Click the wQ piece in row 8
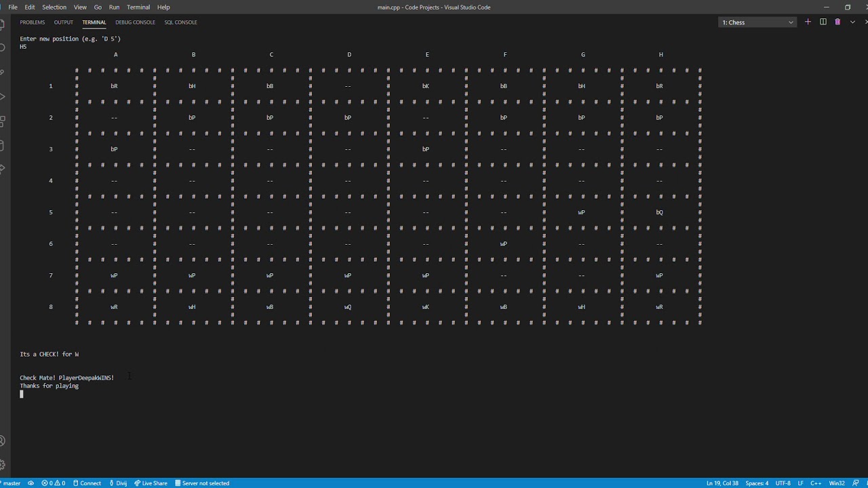Image resolution: width=868 pixels, height=488 pixels. click(348, 308)
